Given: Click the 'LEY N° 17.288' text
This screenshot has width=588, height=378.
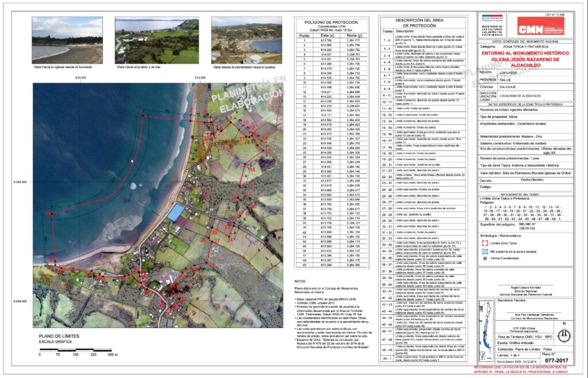Looking at the screenshot, I should [554, 14].
